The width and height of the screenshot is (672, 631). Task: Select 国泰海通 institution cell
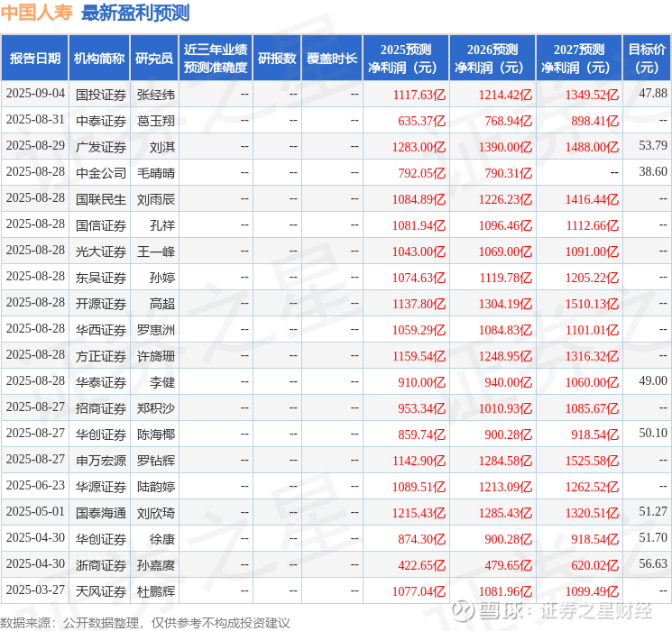click(x=101, y=513)
